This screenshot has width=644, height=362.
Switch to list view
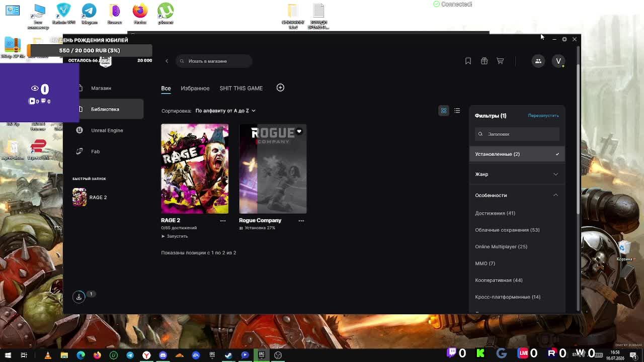pos(457,111)
